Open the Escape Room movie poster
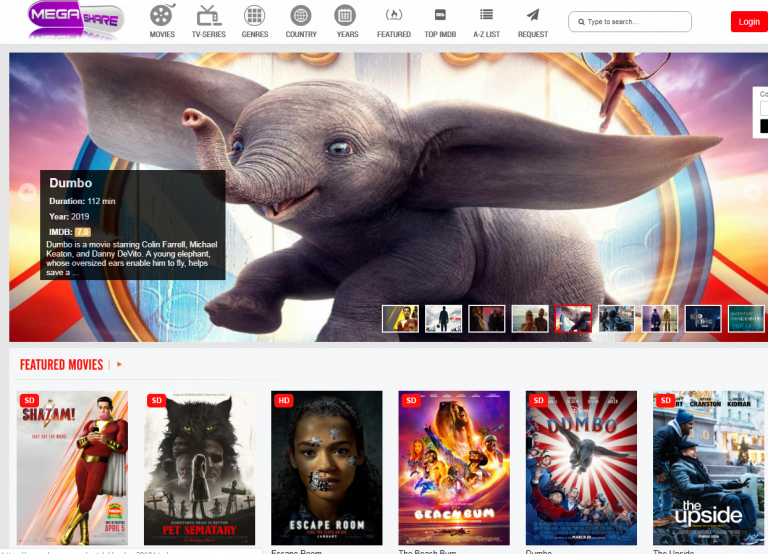This screenshot has width=768, height=554. tap(327, 468)
